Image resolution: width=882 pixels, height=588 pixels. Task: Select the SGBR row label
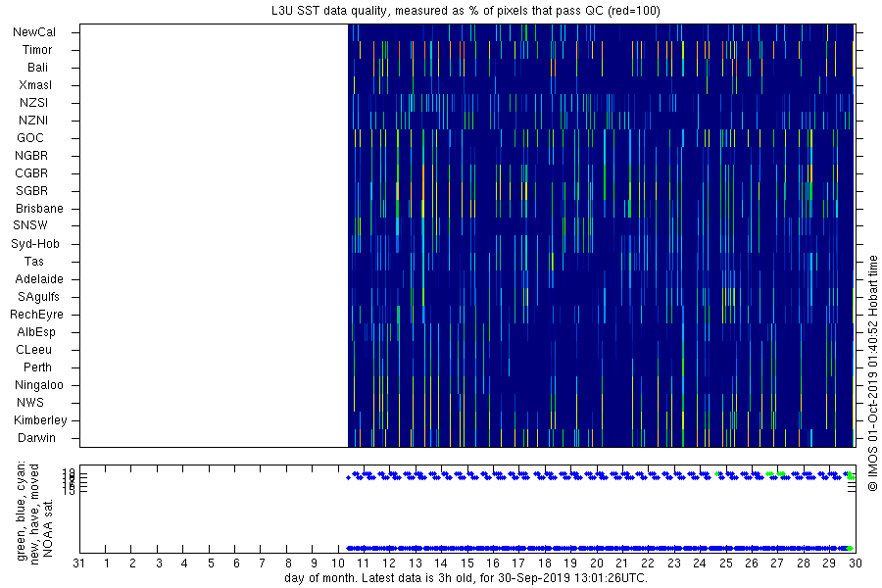point(31,191)
